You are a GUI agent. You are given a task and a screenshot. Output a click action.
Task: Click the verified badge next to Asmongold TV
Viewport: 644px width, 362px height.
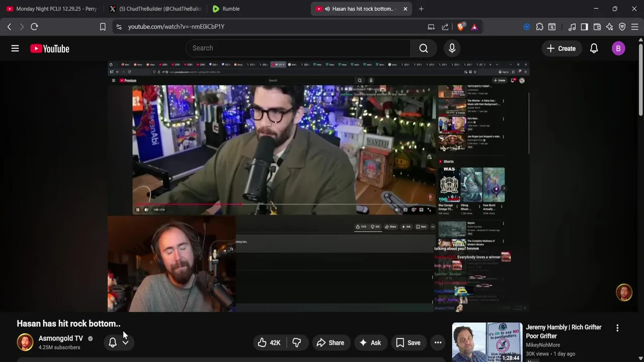point(91,339)
